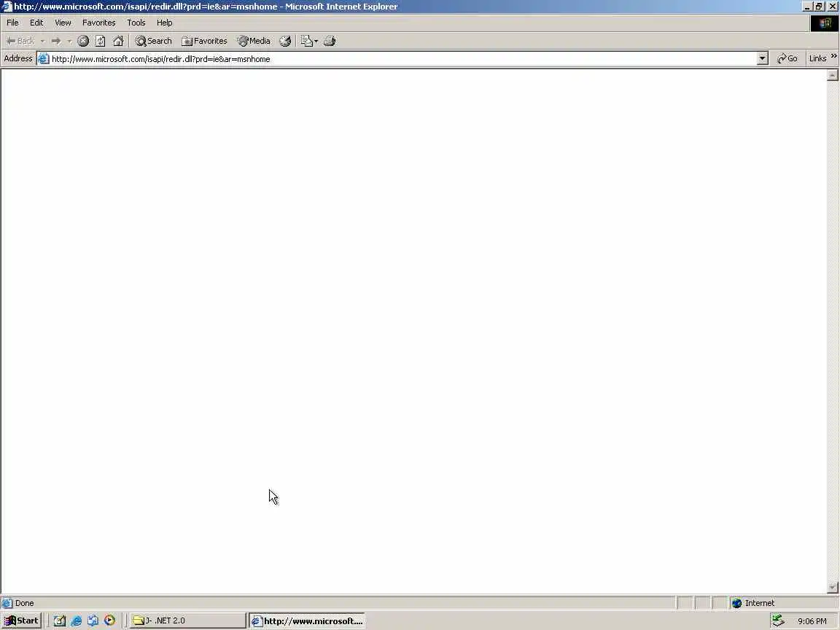Open the Help menu
Screen dimensions: 840x630
(165, 23)
